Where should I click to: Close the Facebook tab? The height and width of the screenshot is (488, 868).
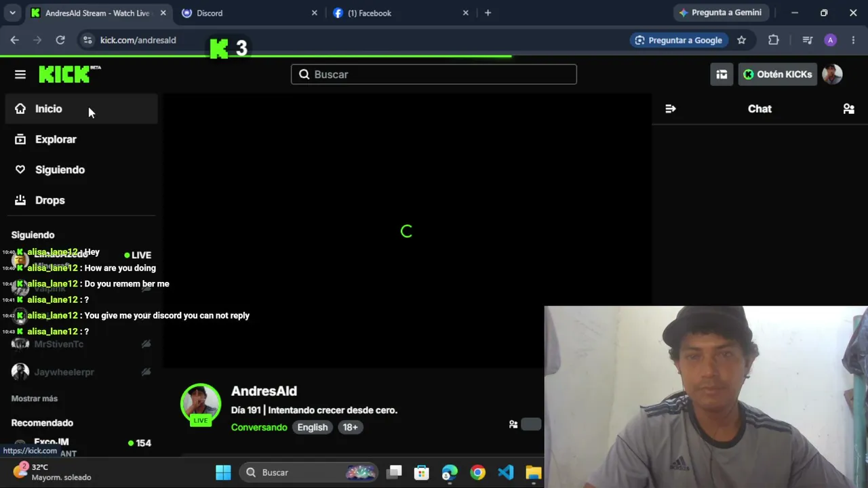pyautogui.click(x=465, y=13)
